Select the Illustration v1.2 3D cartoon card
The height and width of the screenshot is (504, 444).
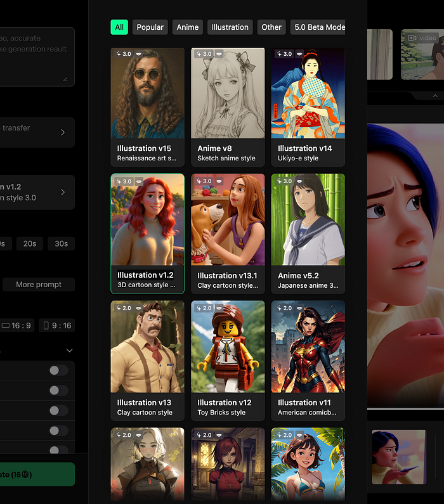(x=148, y=234)
